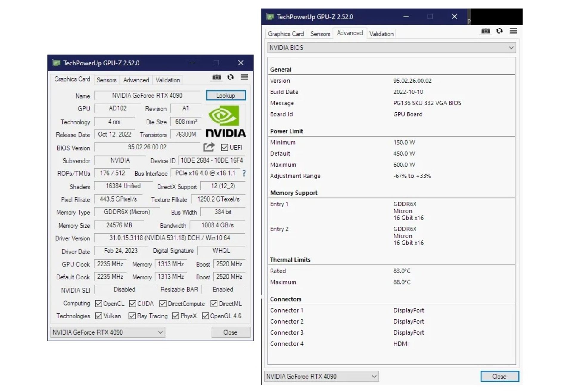Close right GPU-Z window via title bar X
The image size is (572, 392).
point(454,17)
